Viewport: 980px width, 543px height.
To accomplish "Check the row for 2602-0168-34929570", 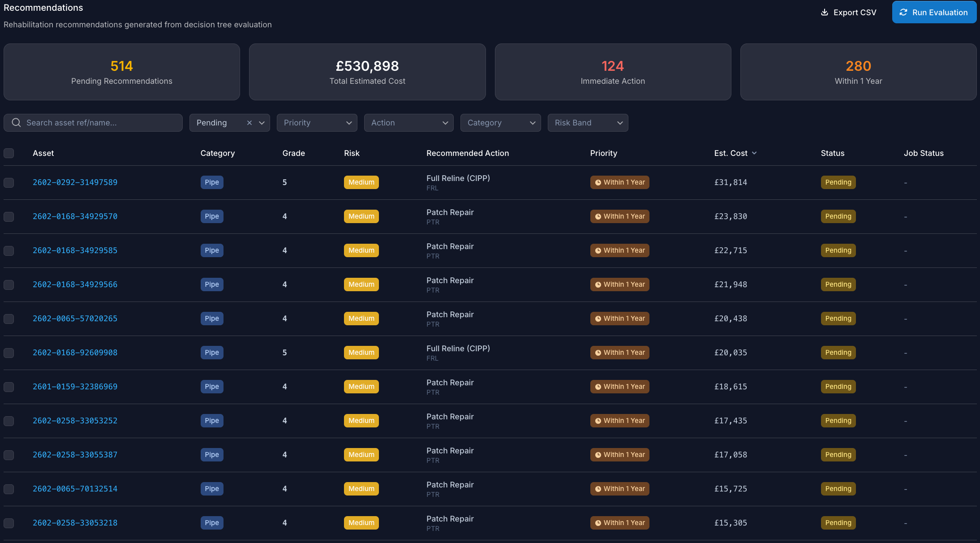I will (x=9, y=216).
